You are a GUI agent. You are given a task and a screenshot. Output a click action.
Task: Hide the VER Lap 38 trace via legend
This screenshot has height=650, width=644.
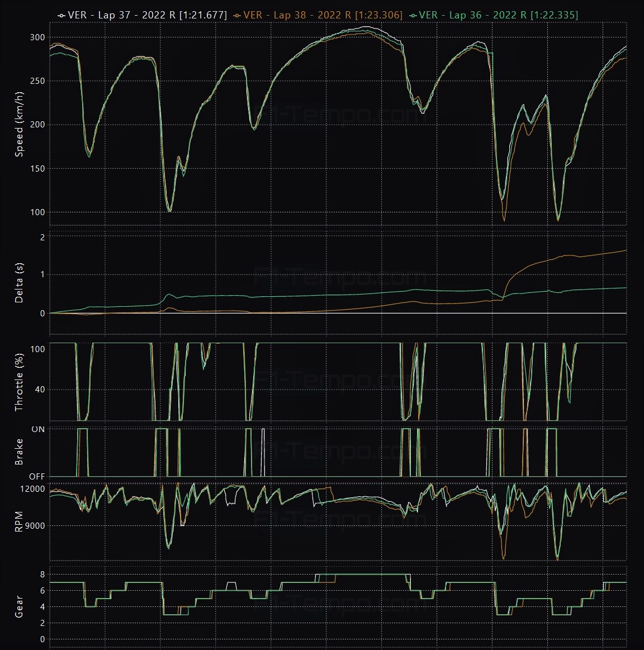coord(323,15)
